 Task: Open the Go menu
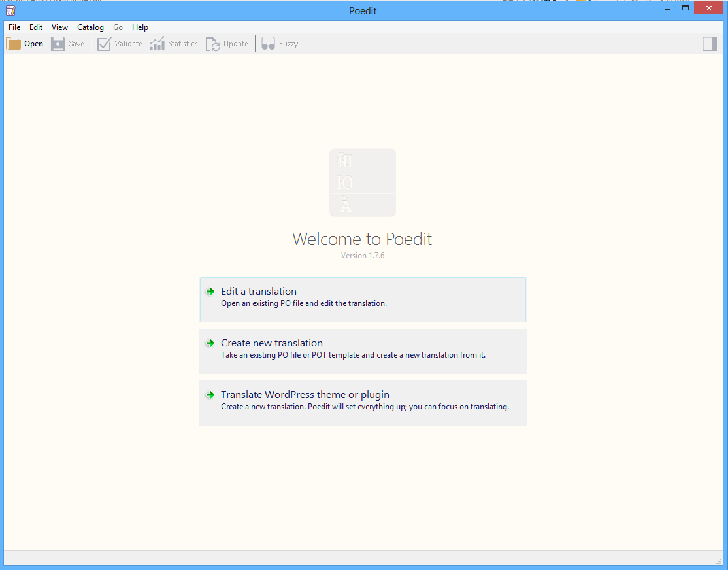(x=118, y=27)
